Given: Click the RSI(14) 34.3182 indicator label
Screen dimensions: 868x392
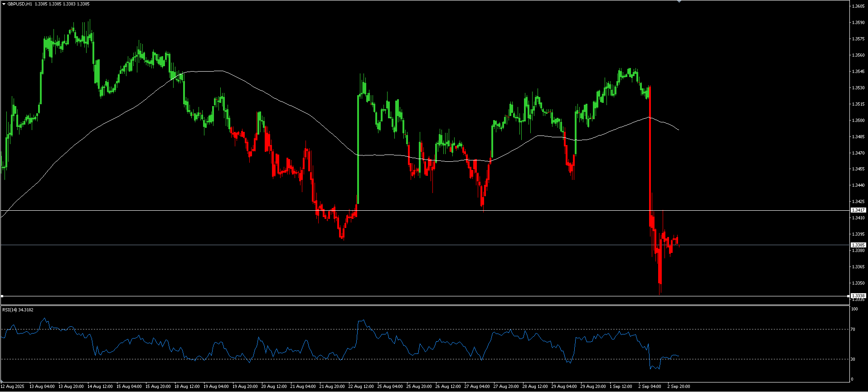Looking at the screenshot, I should (18, 310).
